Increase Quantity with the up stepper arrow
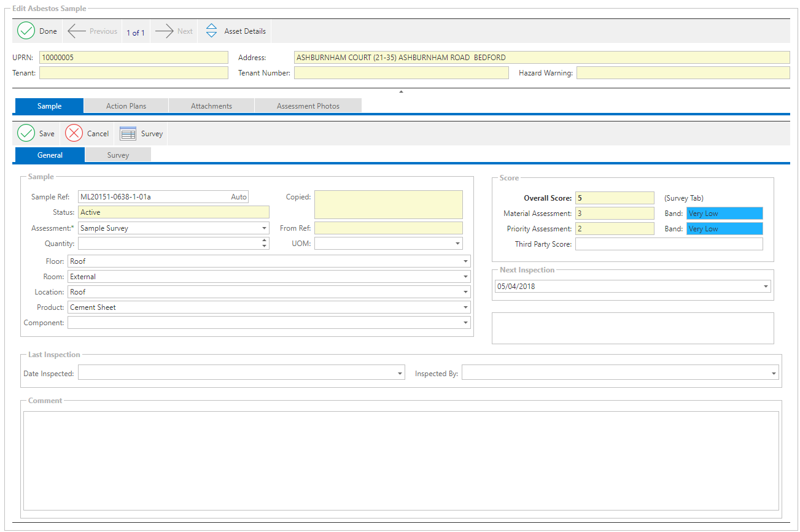 (265, 241)
